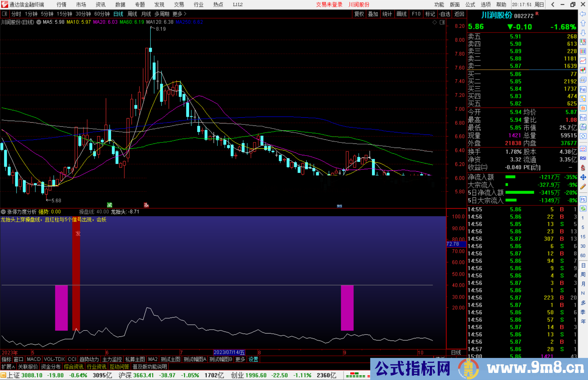This screenshot has height=380, width=588.
Task: Click the 复权 button
Action: pyautogui.click(x=359, y=14)
